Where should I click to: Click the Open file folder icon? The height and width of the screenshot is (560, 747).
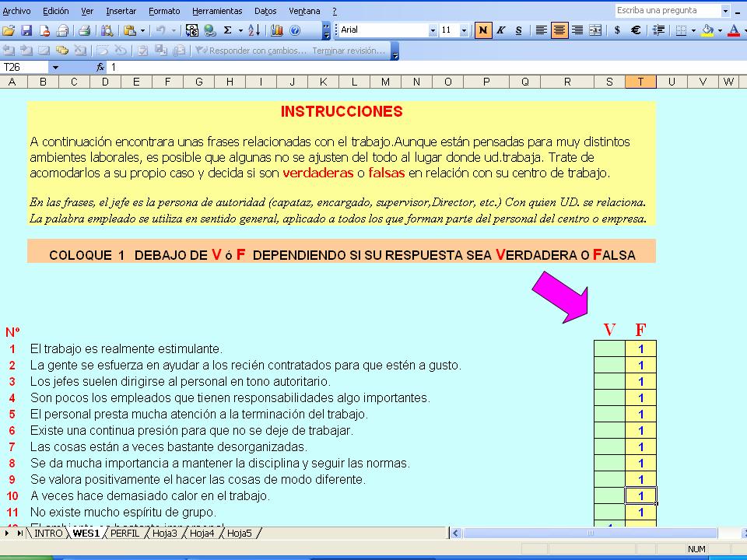pyautogui.click(x=9, y=30)
